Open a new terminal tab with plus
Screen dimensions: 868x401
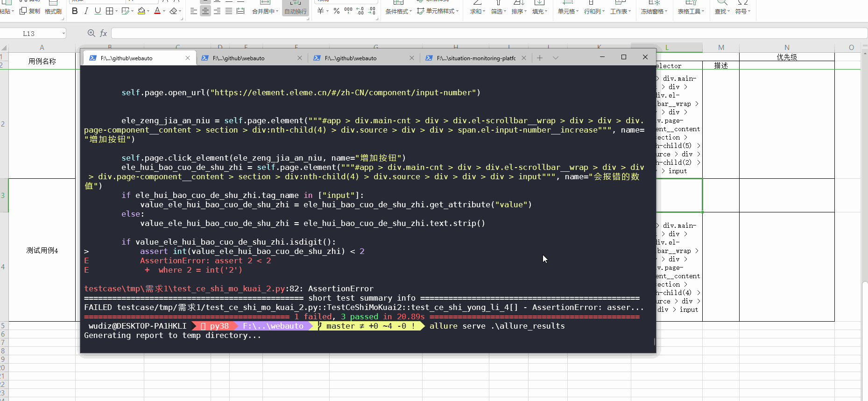[540, 58]
